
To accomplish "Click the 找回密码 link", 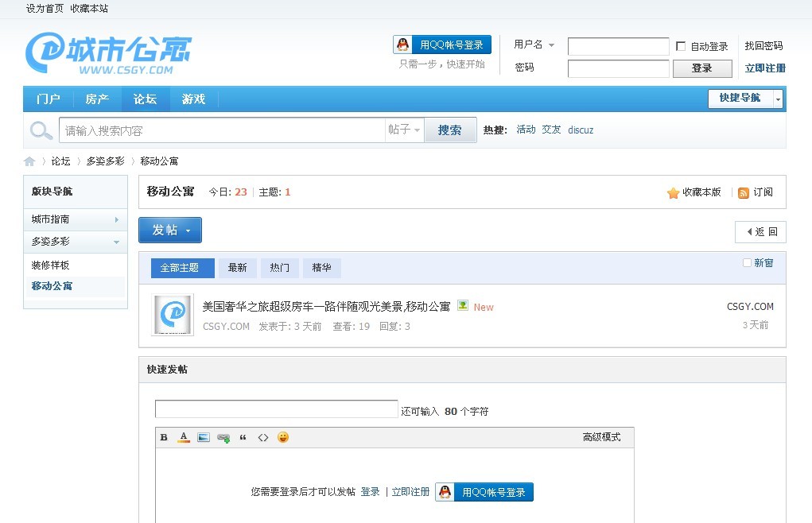I will [763, 45].
